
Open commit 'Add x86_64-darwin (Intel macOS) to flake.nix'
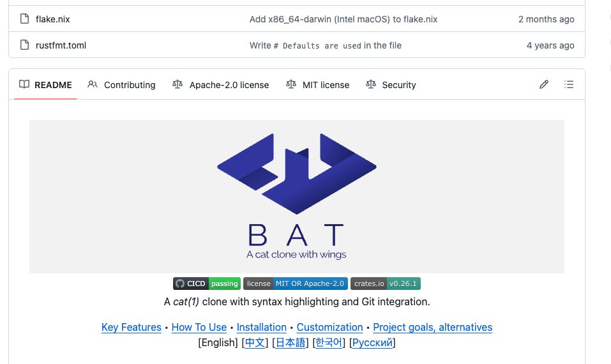coord(343,19)
